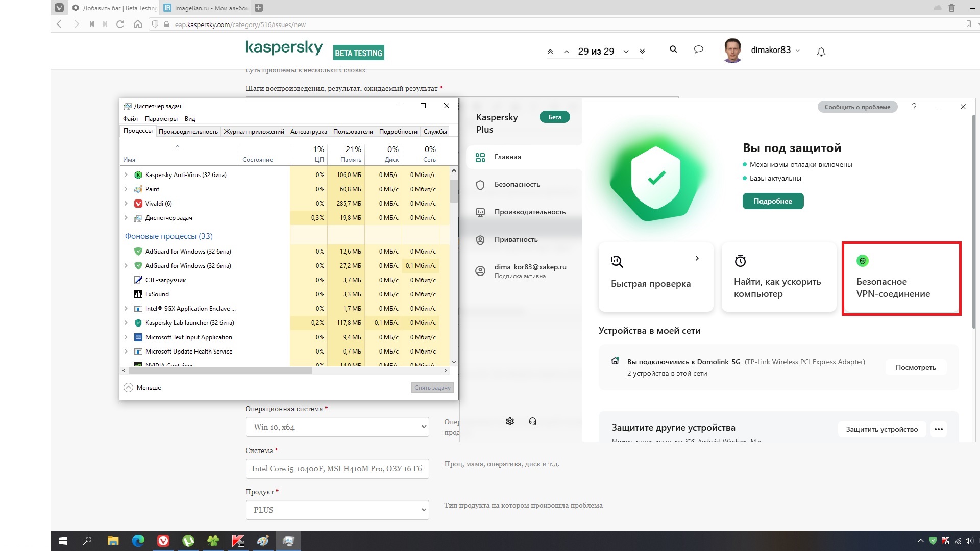The width and height of the screenshot is (980, 551).
Task: Open the Файл menu in Task Manager
Action: pos(130,118)
